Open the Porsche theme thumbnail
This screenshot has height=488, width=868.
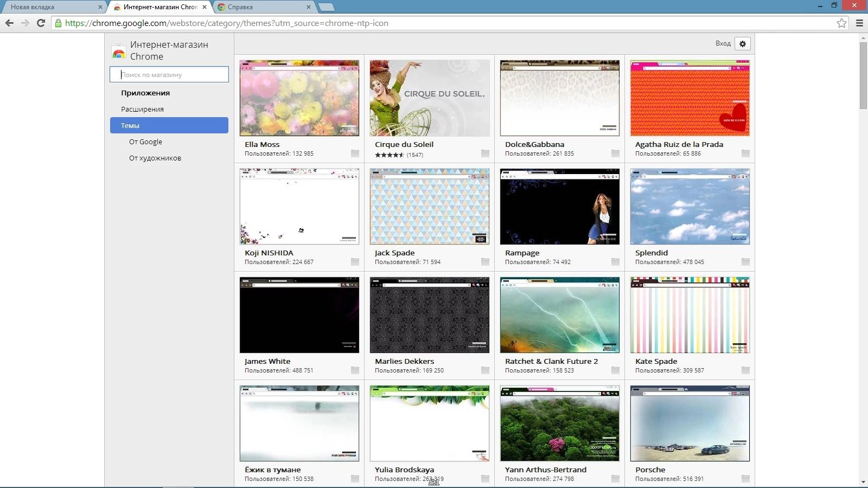click(690, 423)
